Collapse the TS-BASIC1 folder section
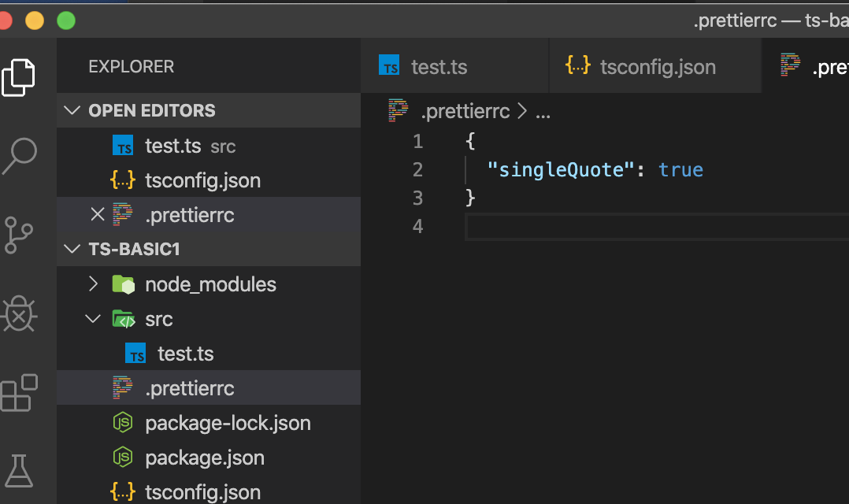Screen dimensions: 849x504 (73, 249)
